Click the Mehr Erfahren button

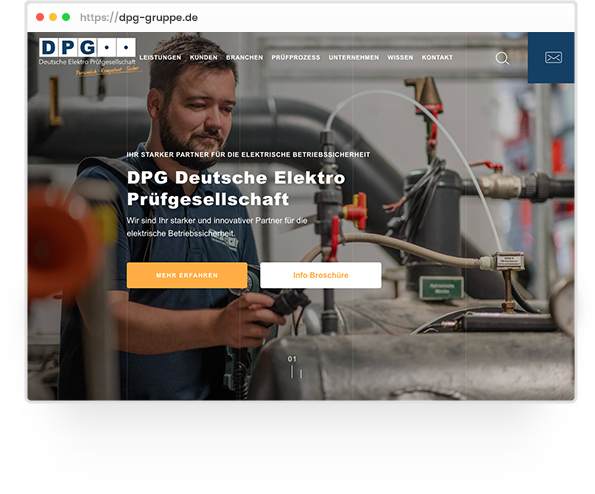point(187,275)
